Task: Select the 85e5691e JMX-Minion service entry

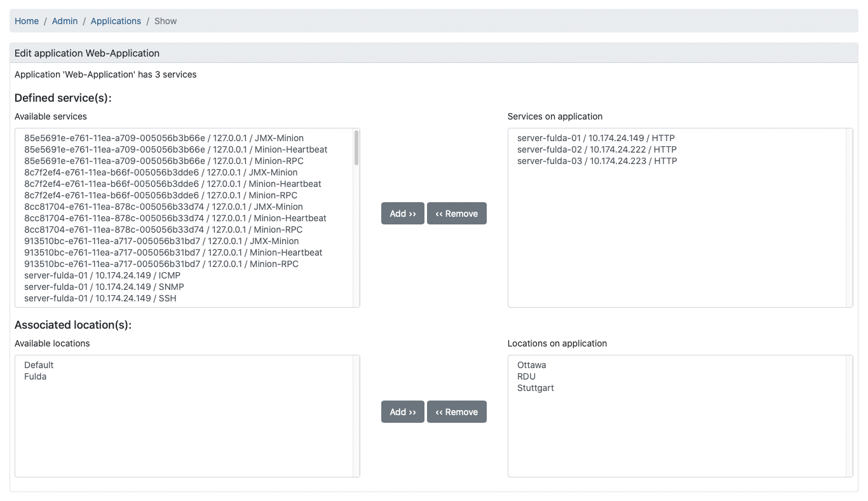Action: pos(164,138)
